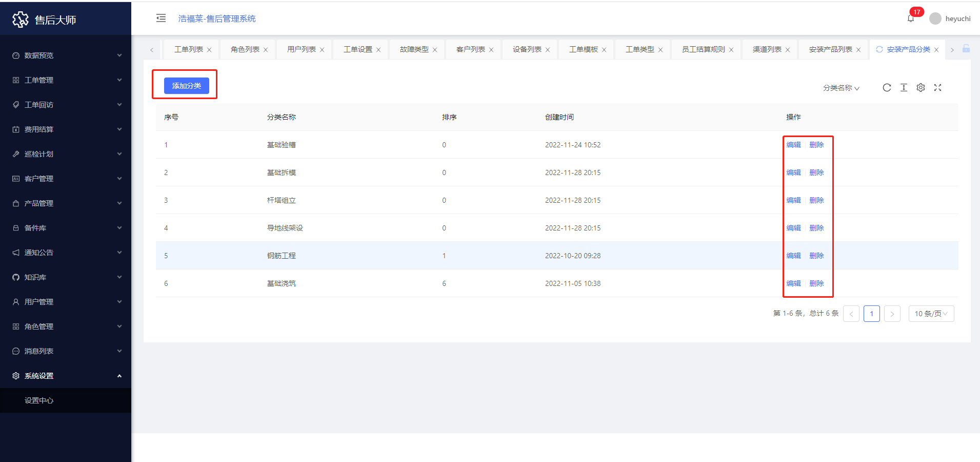Select 设置中心 in the sidebar
980x462 pixels.
point(39,400)
